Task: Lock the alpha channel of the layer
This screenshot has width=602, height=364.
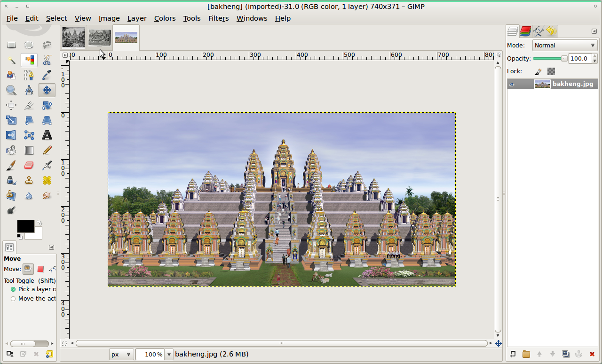Action: point(550,71)
